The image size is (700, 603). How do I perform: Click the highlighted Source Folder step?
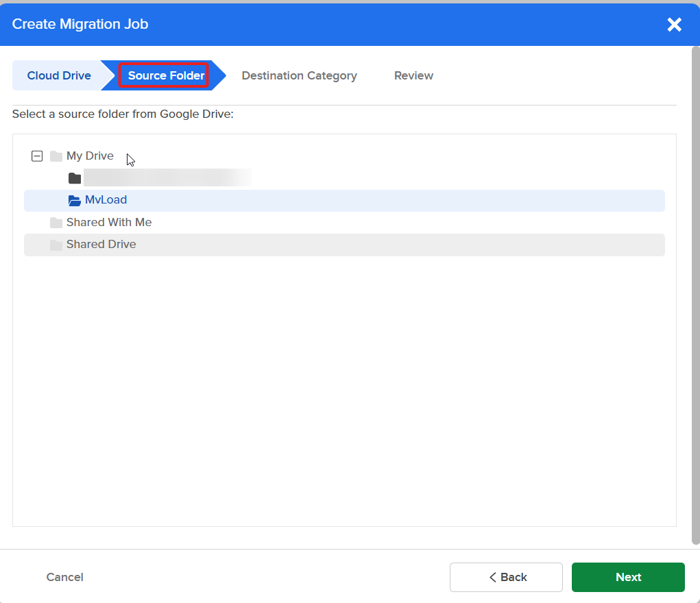(x=165, y=75)
